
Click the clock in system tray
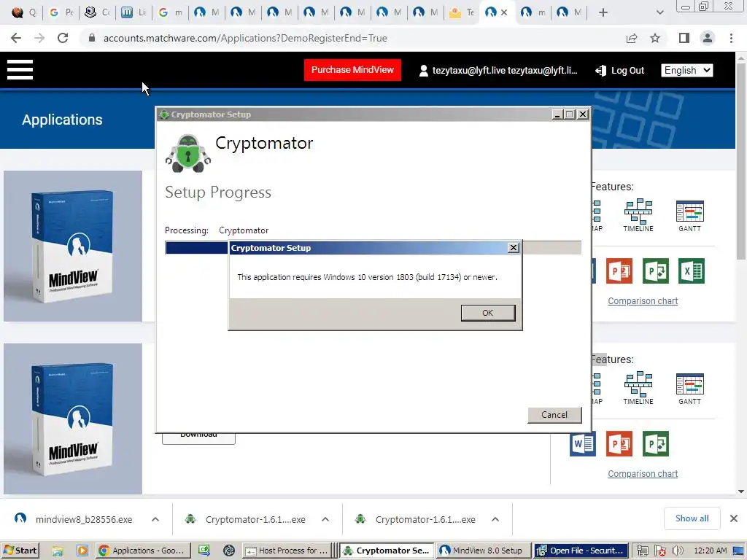click(x=710, y=551)
